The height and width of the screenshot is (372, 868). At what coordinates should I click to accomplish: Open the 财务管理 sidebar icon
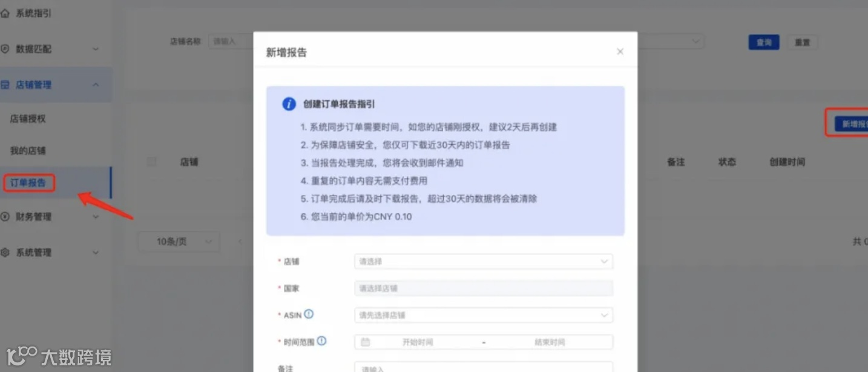click(x=6, y=216)
